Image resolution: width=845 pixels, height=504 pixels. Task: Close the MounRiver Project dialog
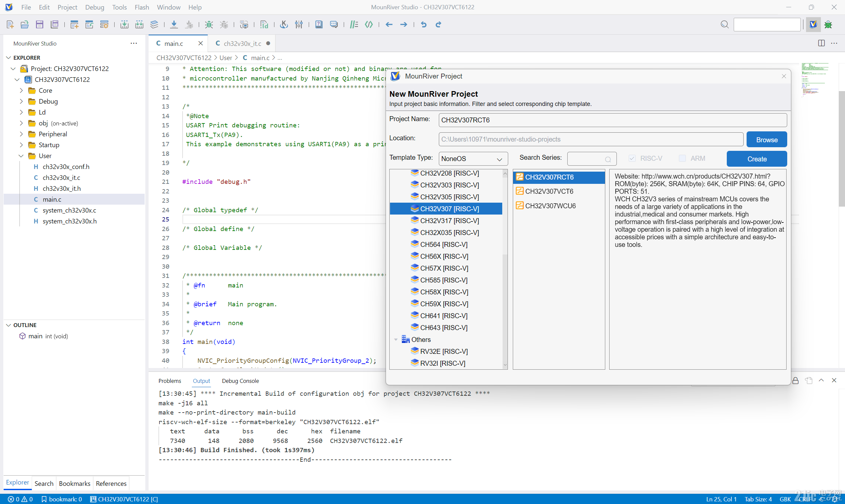click(x=784, y=76)
